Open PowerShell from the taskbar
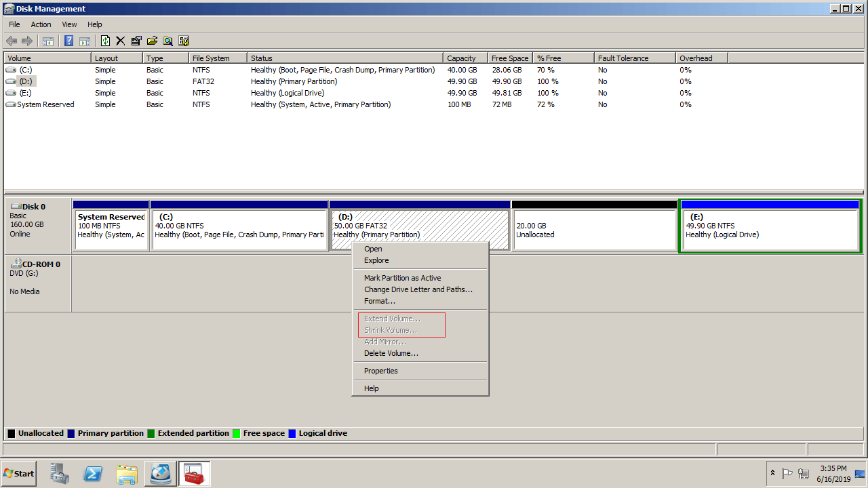The height and width of the screenshot is (488, 868). (93, 474)
